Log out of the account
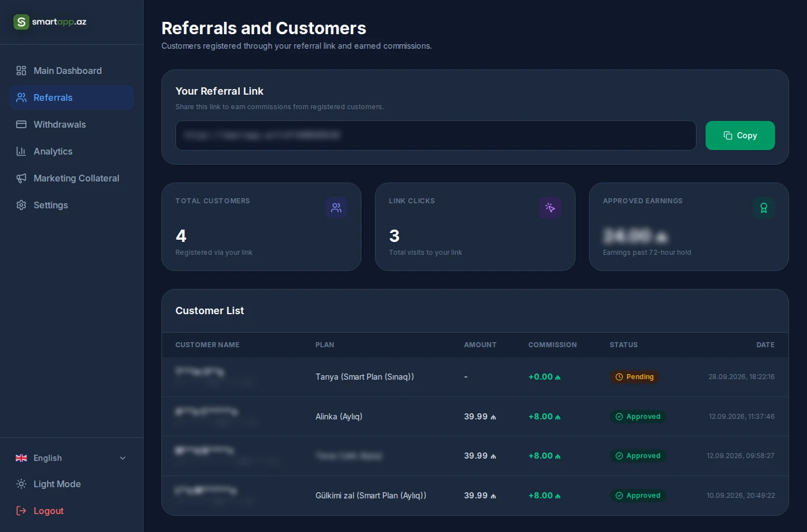The height and width of the screenshot is (532, 807). (x=72, y=511)
